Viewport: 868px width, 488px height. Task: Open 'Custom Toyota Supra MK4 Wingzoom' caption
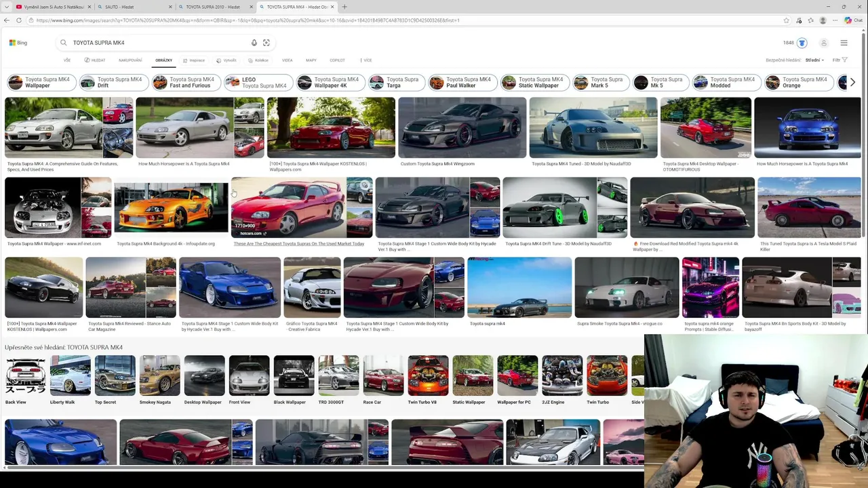[437, 163]
